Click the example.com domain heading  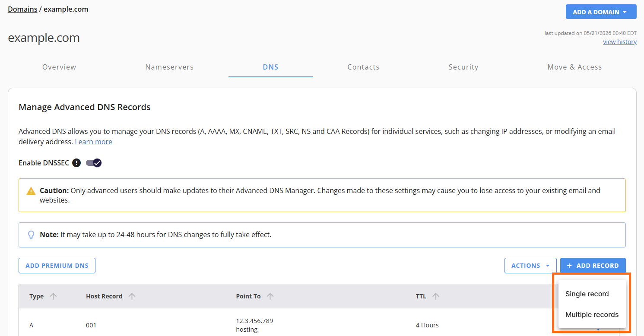[x=44, y=38]
